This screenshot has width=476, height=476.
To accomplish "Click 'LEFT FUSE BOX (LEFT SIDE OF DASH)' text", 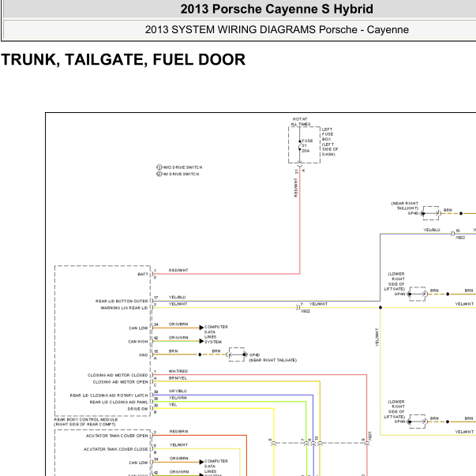I will point(330,142).
